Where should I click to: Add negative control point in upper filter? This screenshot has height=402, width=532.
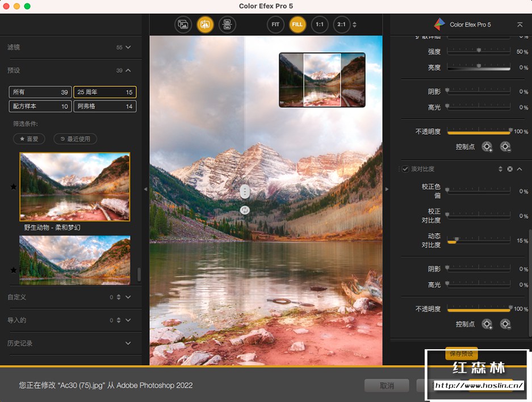(505, 146)
